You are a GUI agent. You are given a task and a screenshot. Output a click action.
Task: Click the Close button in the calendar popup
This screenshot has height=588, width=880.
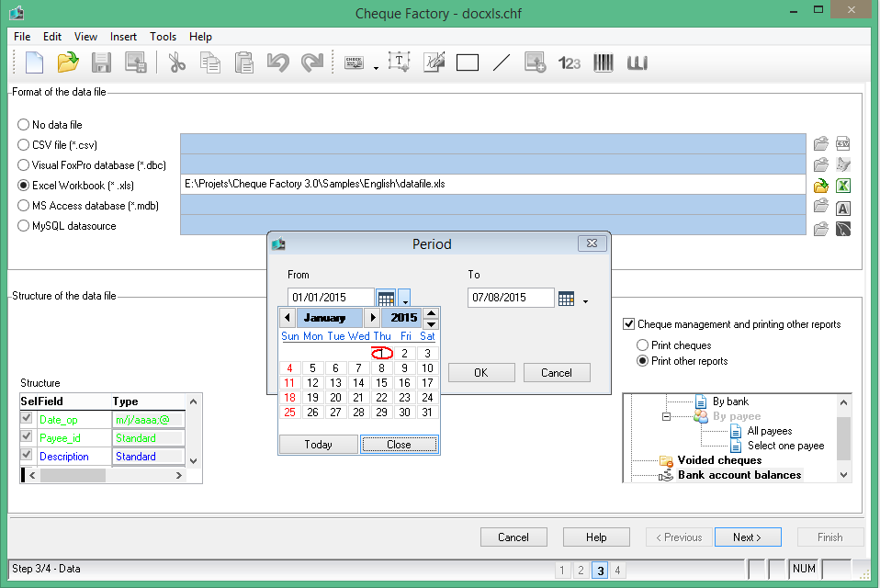coord(399,445)
